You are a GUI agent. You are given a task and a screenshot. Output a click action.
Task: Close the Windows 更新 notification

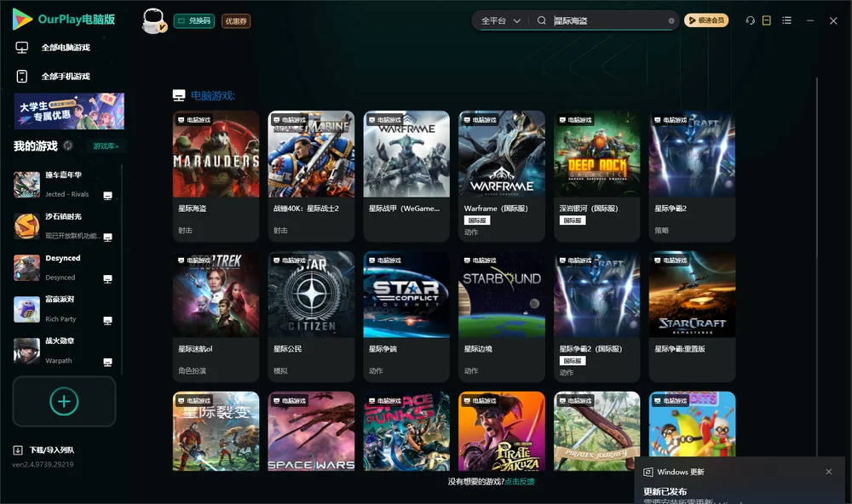pyautogui.click(x=829, y=472)
